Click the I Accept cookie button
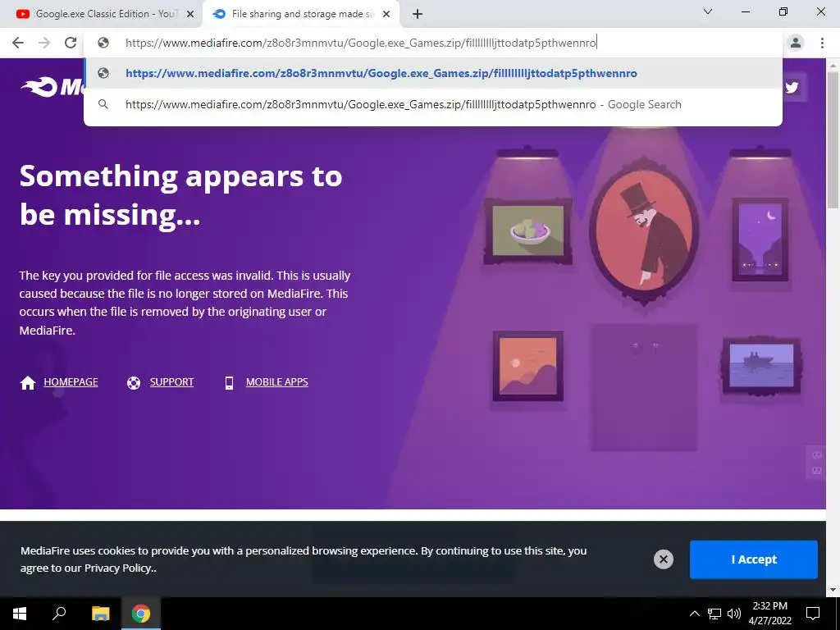Image resolution: width=840 pixels, height=630 pixels. [x=753, y=559]
